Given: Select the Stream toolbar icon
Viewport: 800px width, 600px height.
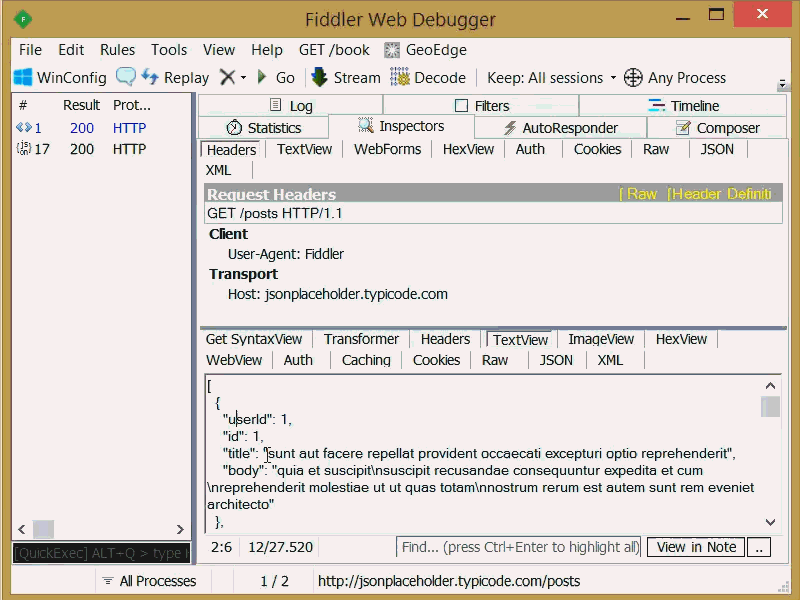Looking at the screenshot, I should (344, 77).
